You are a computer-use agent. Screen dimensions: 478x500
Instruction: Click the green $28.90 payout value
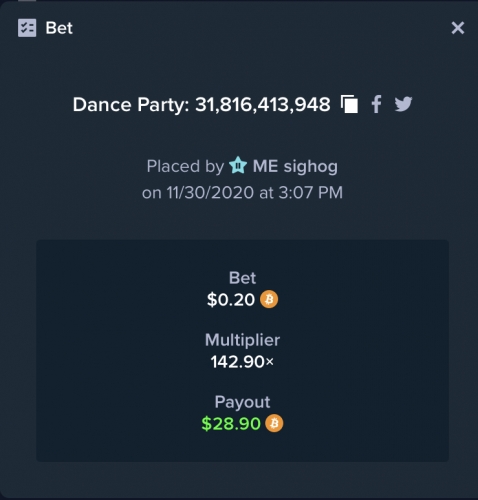[x=231, y=424]
